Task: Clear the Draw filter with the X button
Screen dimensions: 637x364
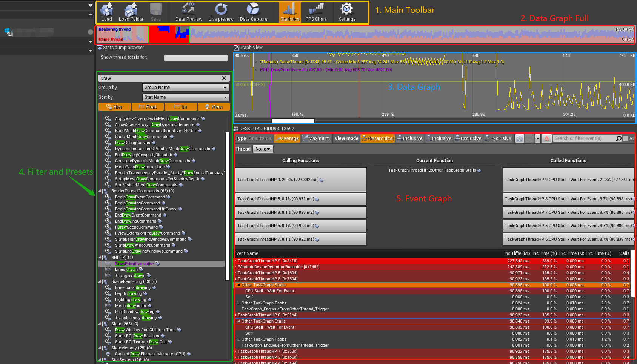Action: (x=224, y=78)
